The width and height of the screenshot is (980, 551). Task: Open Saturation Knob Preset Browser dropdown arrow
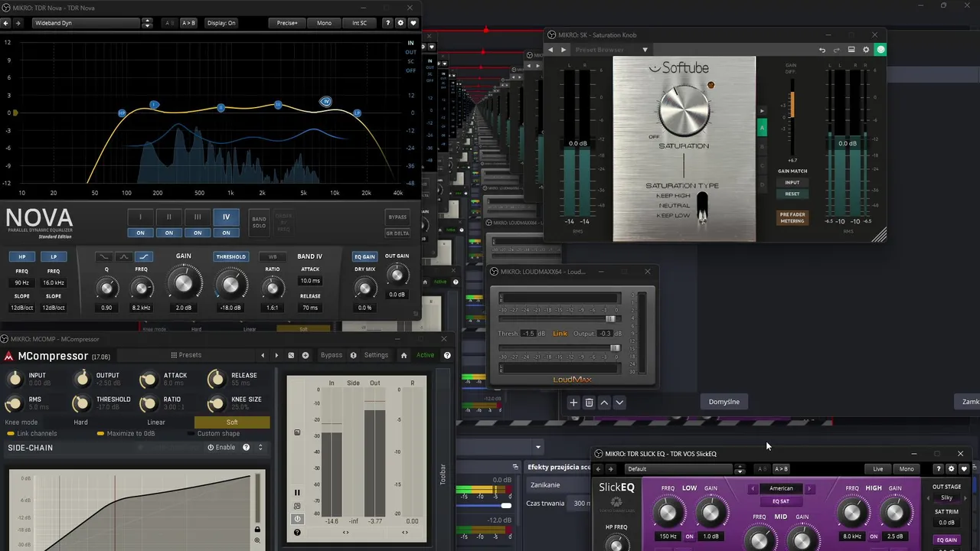(x=645, y=50)
